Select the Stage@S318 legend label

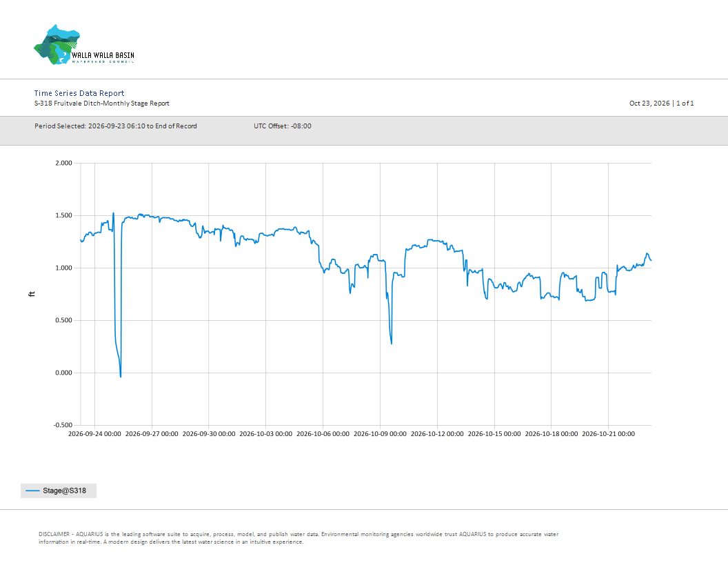click(x=65, y=491)
